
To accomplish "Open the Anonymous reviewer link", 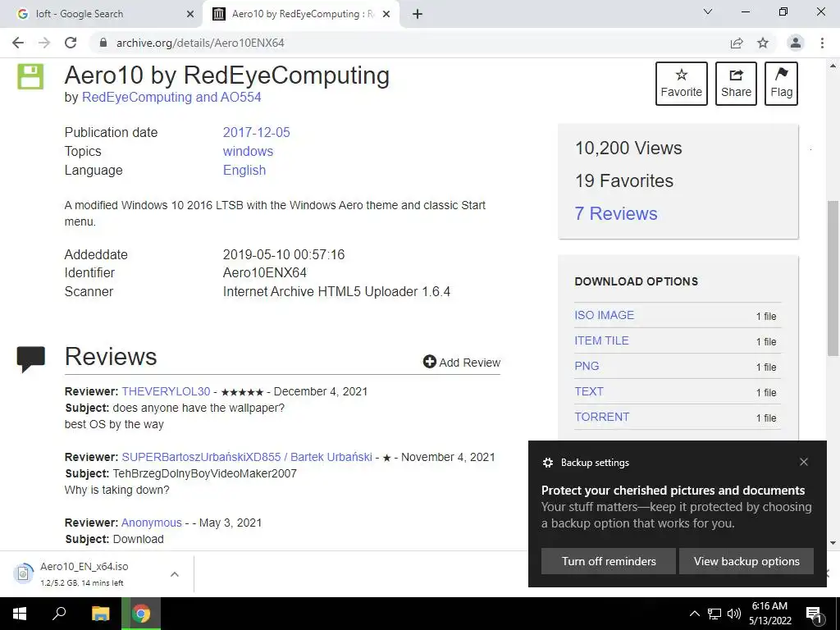I will (151, 523).
